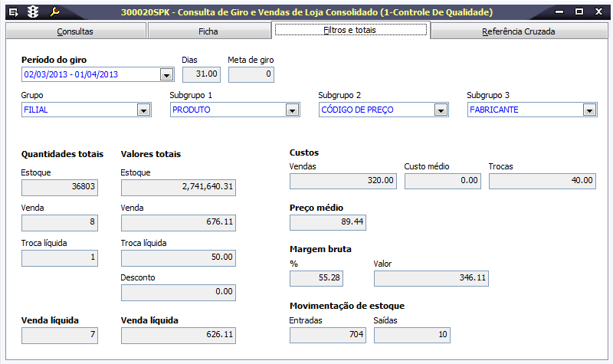Click the yellow wrench tool icon
Image resolution: width=613 pixels, height=364 pixels.
click(54, 12)
